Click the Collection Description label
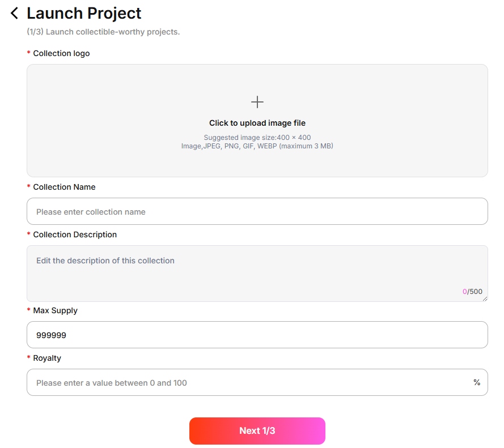This screenshot has height=448, width=504. (75, 234)
